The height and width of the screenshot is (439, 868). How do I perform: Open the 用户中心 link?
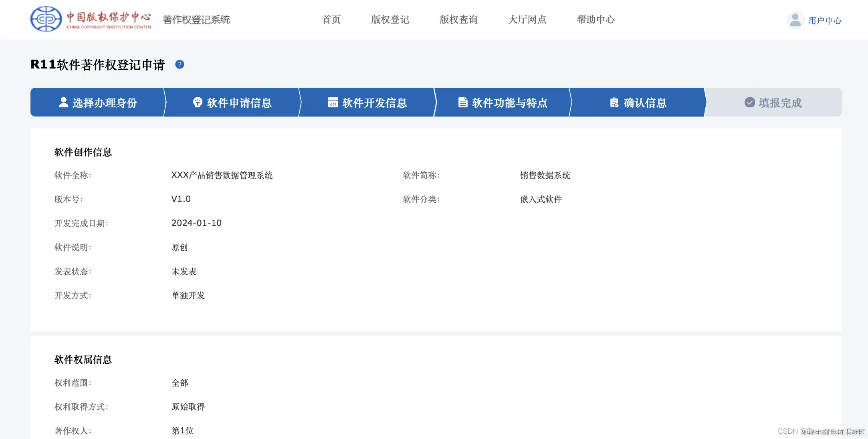pos(825,20)
